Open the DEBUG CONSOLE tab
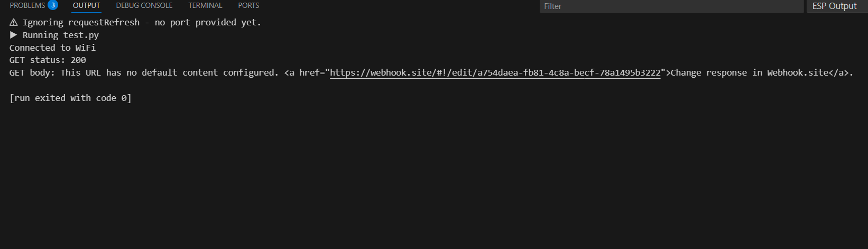The width and height of the screenshot is (868, 249). click(x=144, y=5)
